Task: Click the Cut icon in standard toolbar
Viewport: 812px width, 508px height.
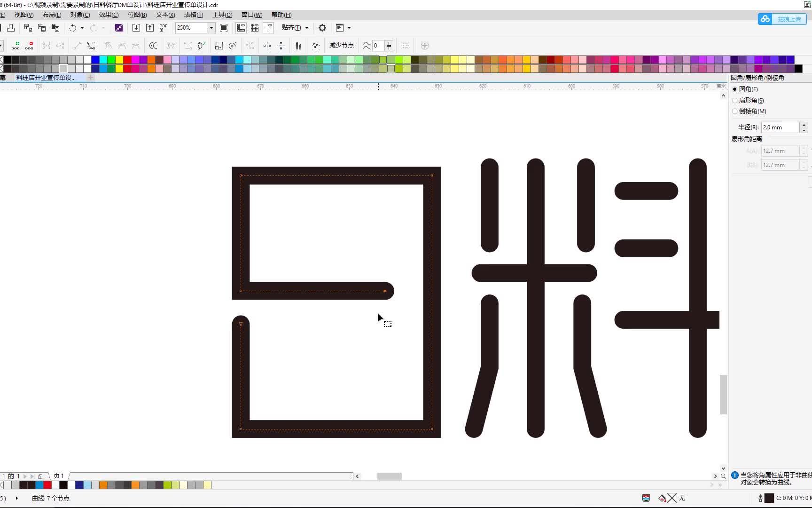Action: pos(28,28)
